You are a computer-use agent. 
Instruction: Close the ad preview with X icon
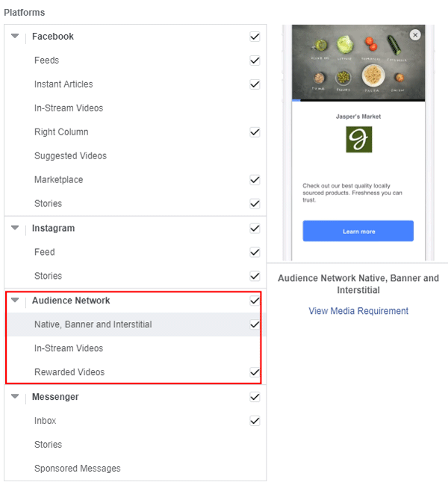[x=415, y=34]
